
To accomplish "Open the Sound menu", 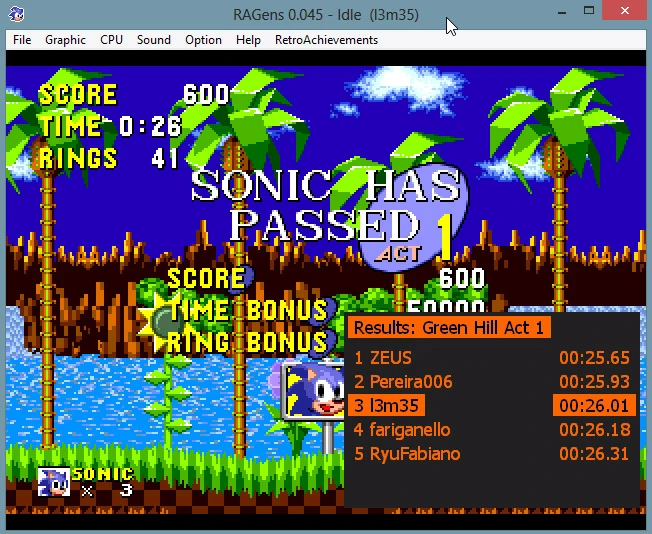I will 154,40.
